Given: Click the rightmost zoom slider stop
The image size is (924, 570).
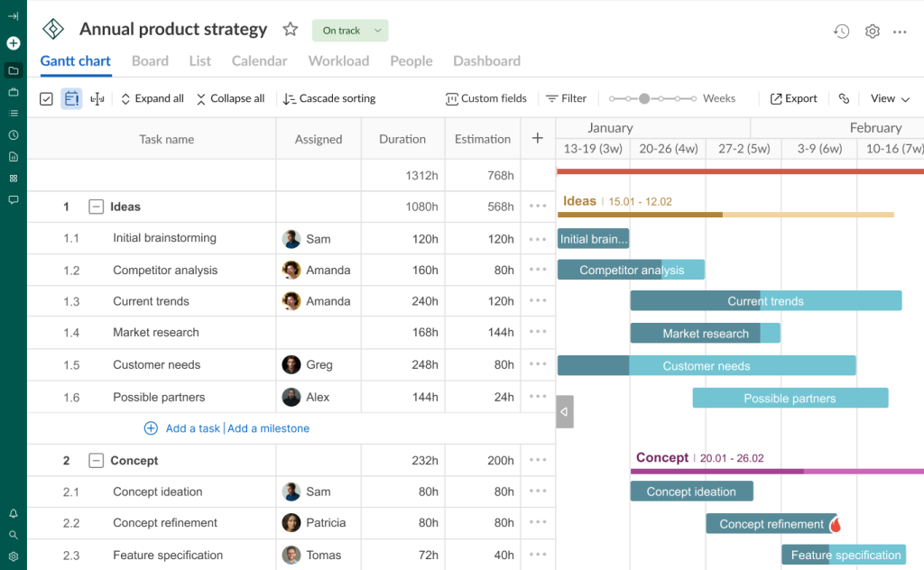Looking at the screenshot, I should point(694,98).
